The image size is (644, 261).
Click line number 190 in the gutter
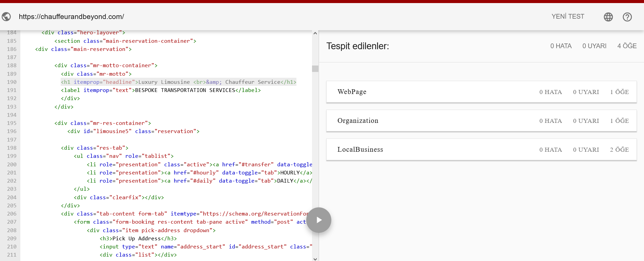click(12, 82)
